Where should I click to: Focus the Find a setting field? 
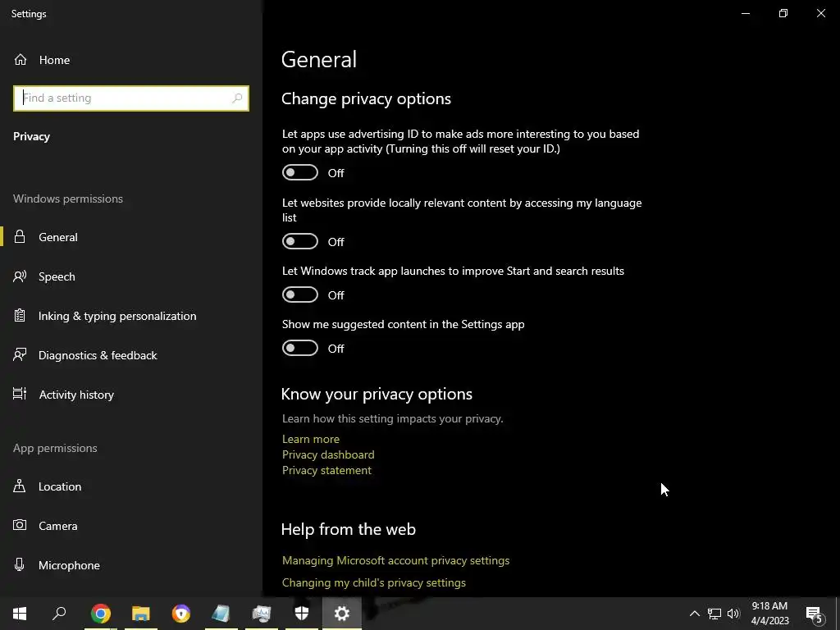(131, 98)
